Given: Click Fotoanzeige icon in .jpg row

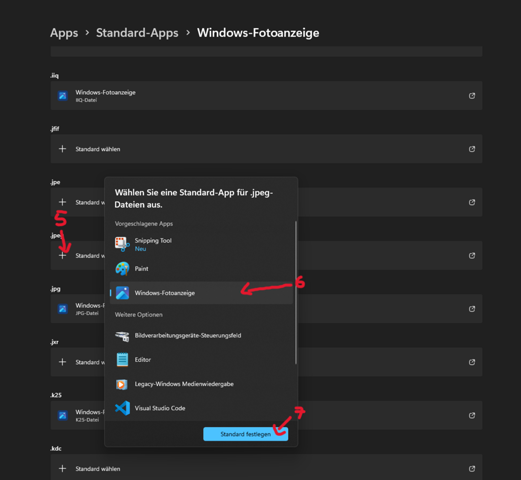Looking at the screenshot, I should pyautogui.click(x=63, y=309).
